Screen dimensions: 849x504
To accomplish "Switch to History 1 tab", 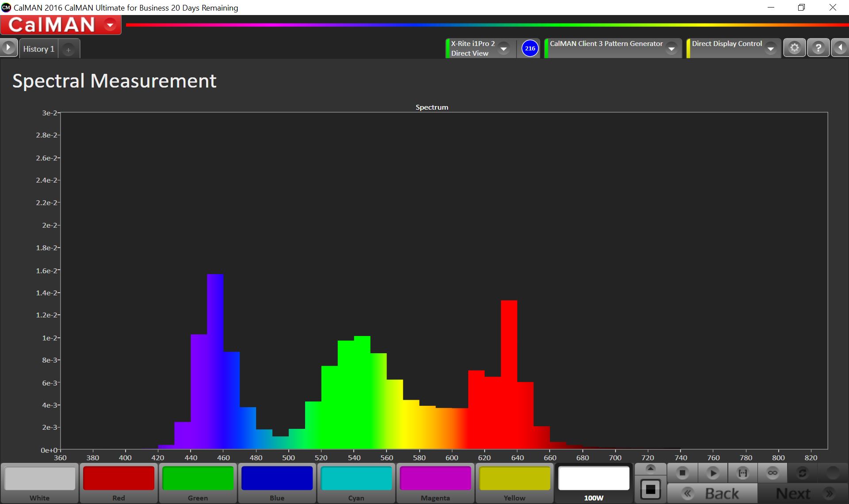I will pyautogui.click(x=39, y=49).
